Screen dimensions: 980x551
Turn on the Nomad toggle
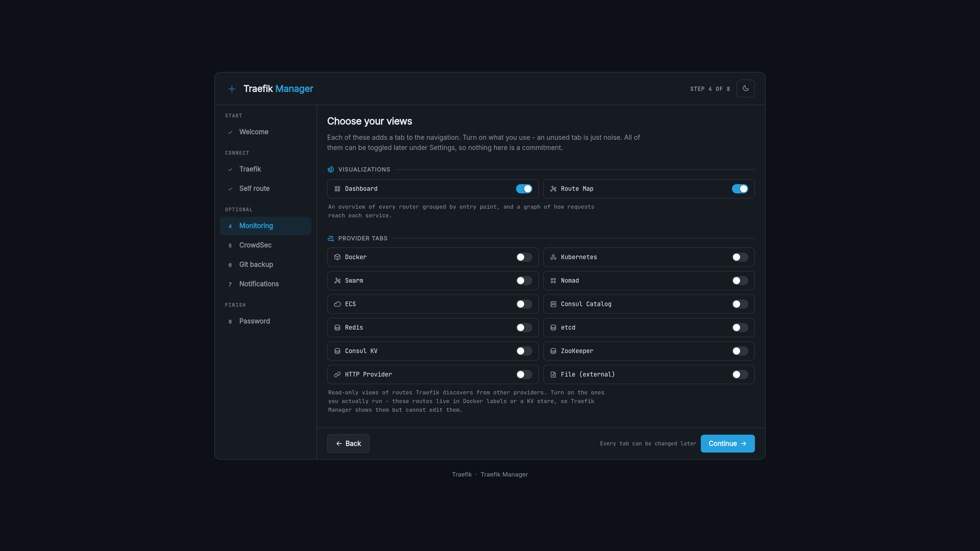(x=740, y=281)
